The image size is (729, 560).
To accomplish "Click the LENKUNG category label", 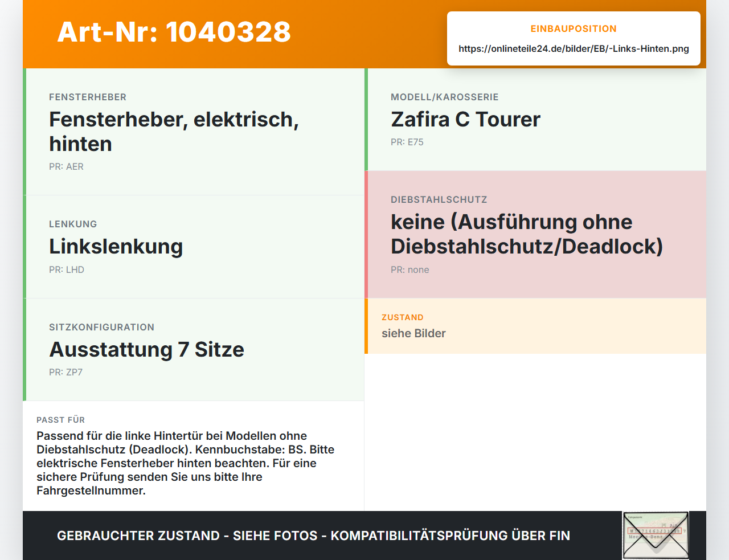I will point(73,224).
